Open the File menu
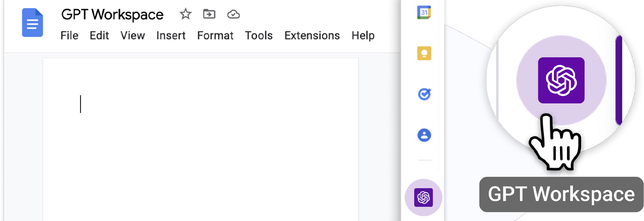The height and width of the screenshot is (221, 644). click(x=69, y=36)
